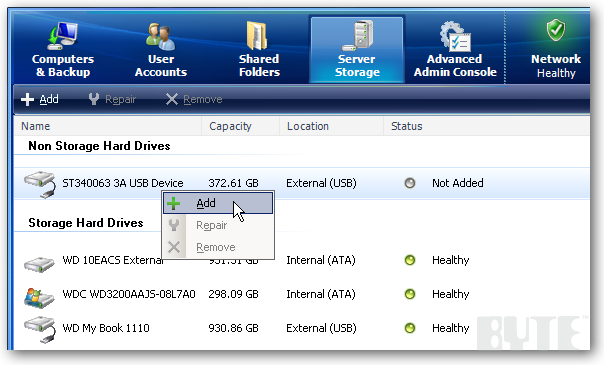The height and width of the screenshot is (365, 604).
Task: Click the Storage Hard Drives group header
Action: click(x=86, y=223)
